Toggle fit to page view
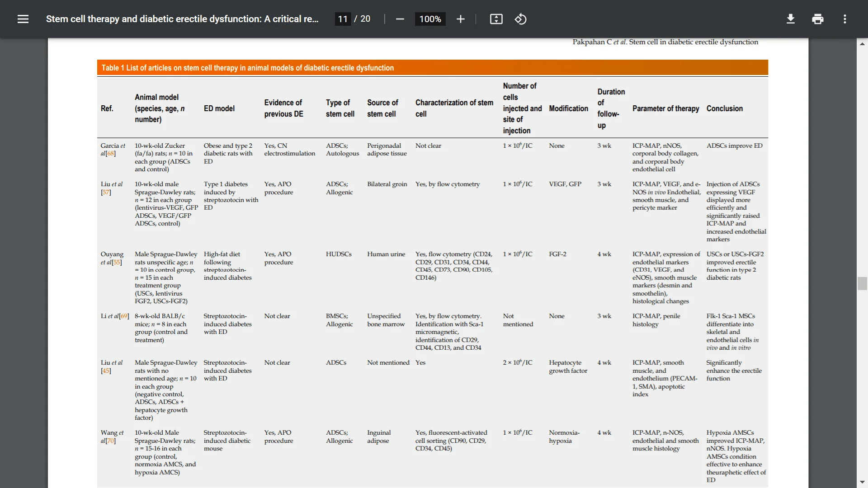868x488 pixels. coord(496,19)
